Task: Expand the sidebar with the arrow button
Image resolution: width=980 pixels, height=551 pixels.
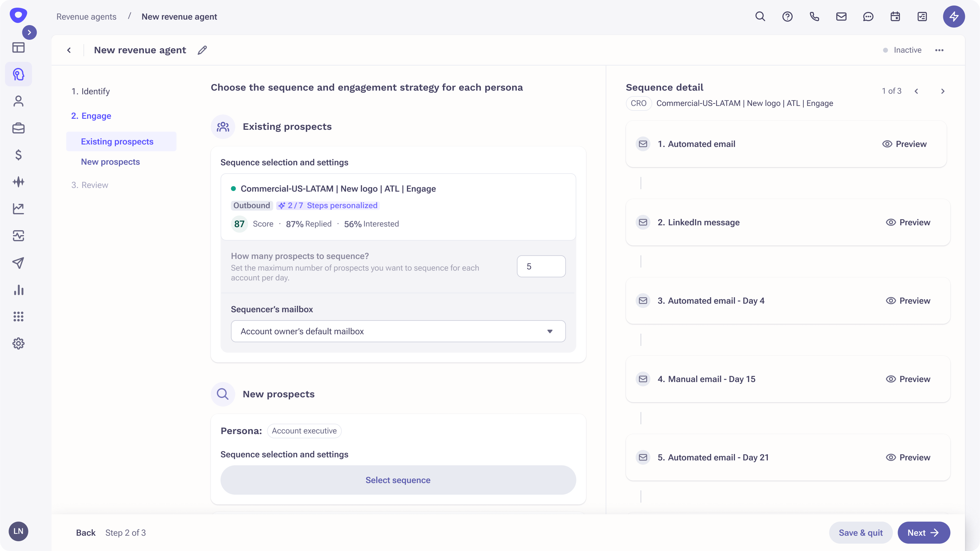Action: tap(29, 32)
